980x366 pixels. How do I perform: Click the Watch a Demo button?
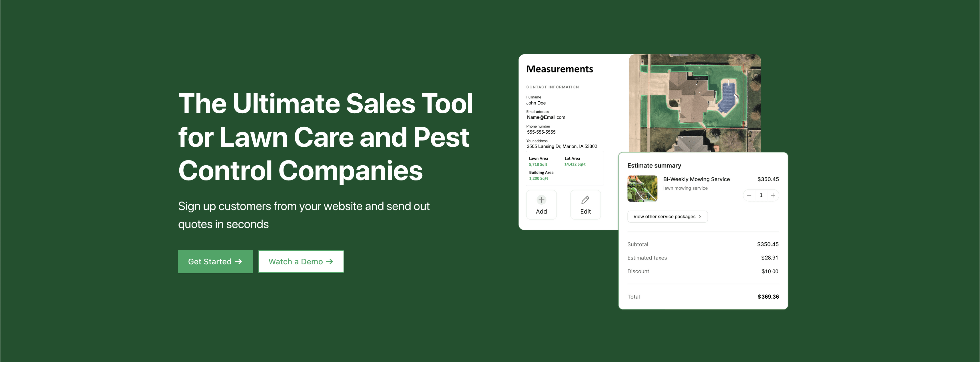pyautogui.click(x=301, y=262)
